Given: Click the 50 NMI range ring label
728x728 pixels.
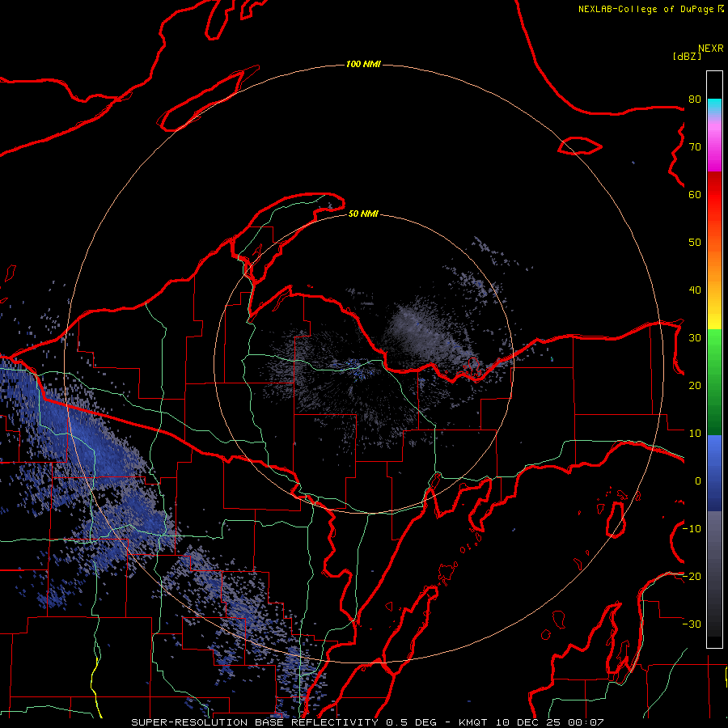Looking at the screenshot, I should coord(363,214).
